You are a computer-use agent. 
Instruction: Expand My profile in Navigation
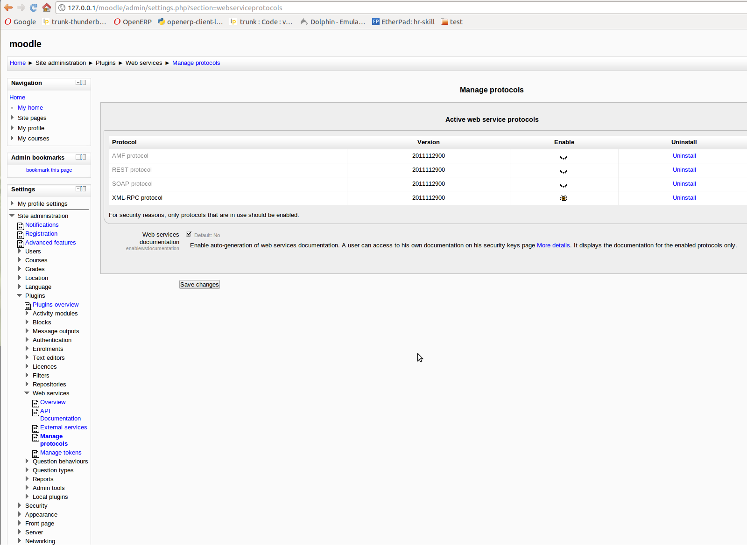pos(12,128)
